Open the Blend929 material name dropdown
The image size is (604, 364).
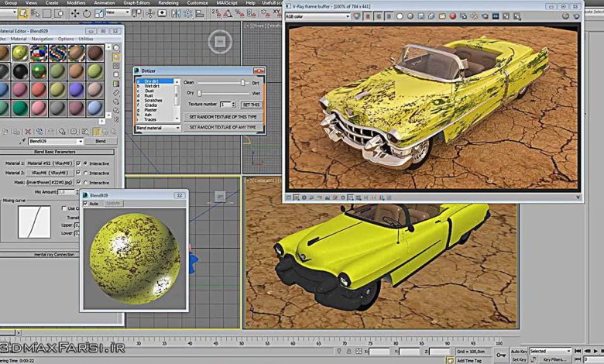(x=81, y=142)
